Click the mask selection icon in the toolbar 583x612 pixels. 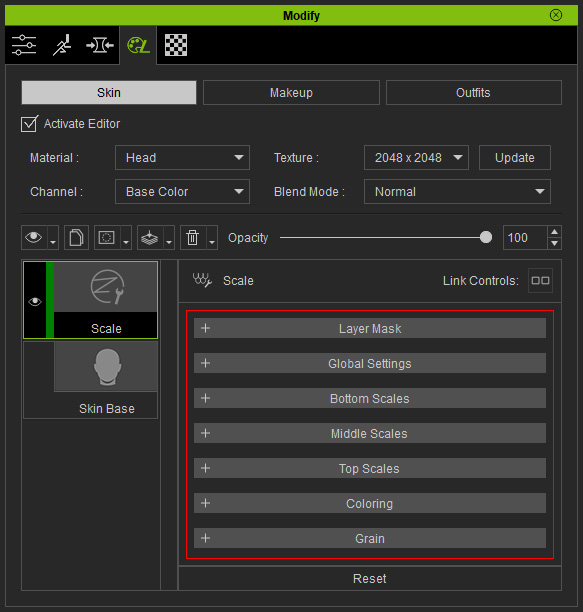[x=107, y=237]
